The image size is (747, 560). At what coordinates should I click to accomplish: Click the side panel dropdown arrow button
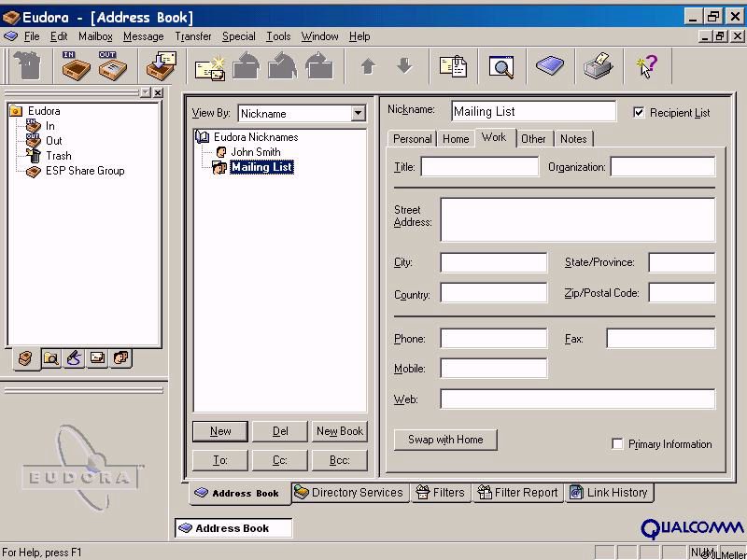pyautogui.click(x=146, y=92)
